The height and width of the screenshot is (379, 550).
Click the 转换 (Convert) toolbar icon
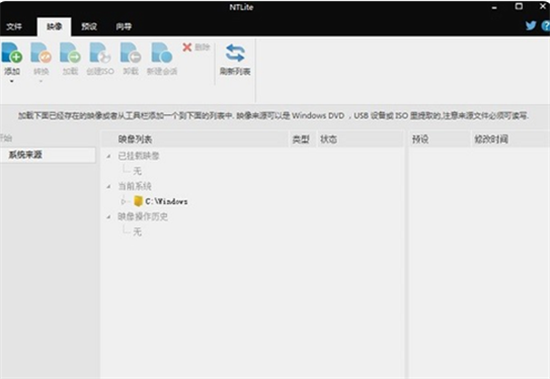[x=41, y=53]
